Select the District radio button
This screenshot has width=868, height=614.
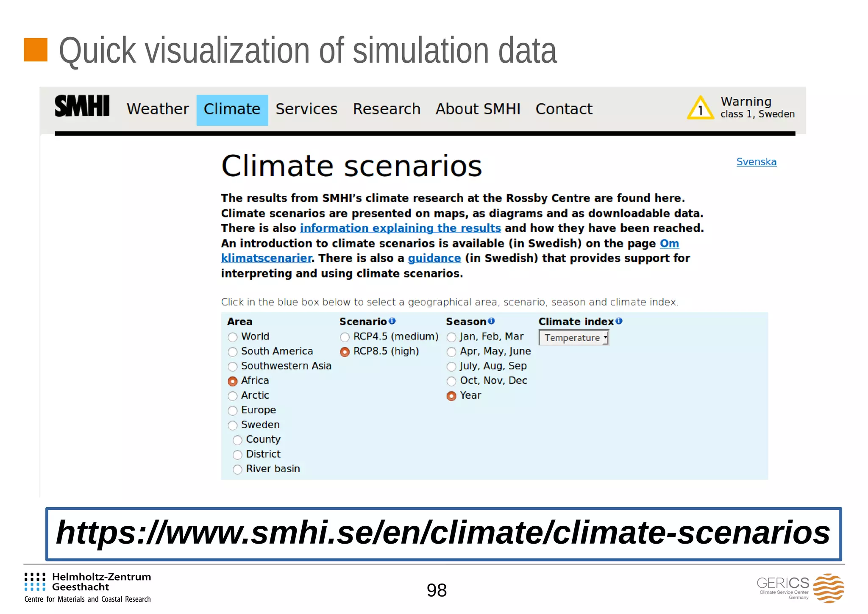tap(238, 455)
